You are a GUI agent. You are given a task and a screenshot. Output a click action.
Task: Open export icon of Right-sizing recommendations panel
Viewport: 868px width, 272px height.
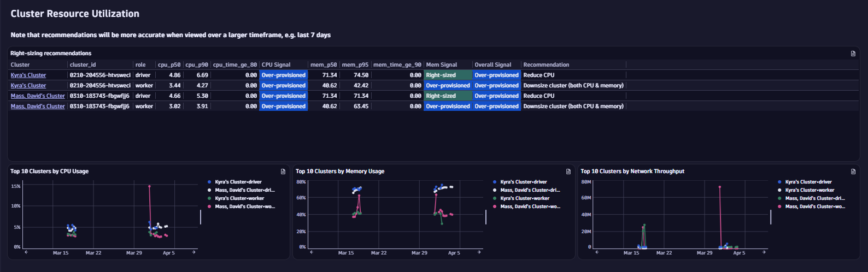tap(853, 54)
